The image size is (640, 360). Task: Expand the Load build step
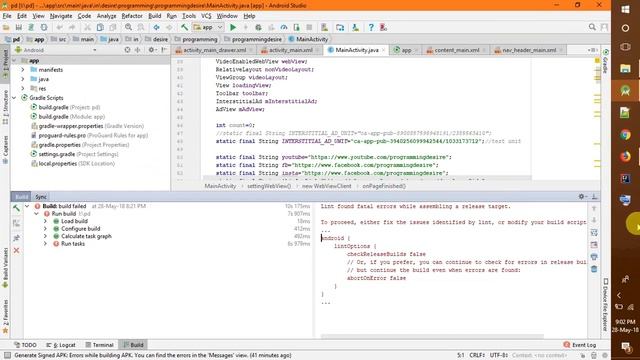[45, 221]
